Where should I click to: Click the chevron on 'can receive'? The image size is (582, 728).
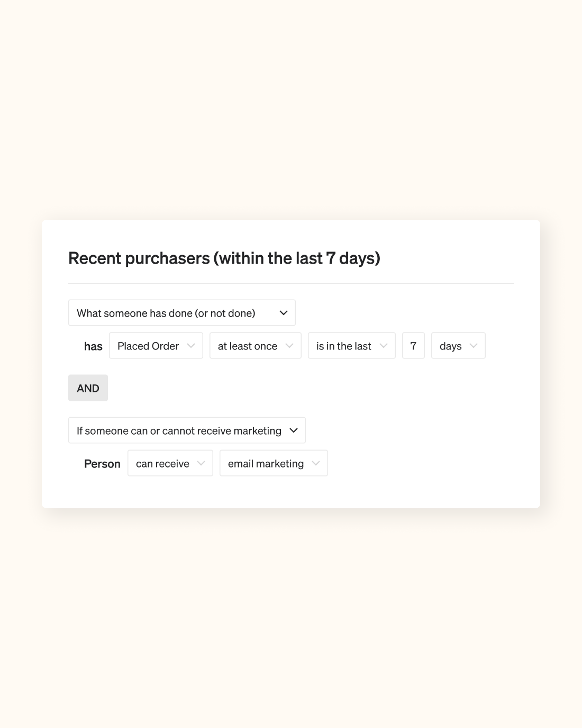pos(201,463)
